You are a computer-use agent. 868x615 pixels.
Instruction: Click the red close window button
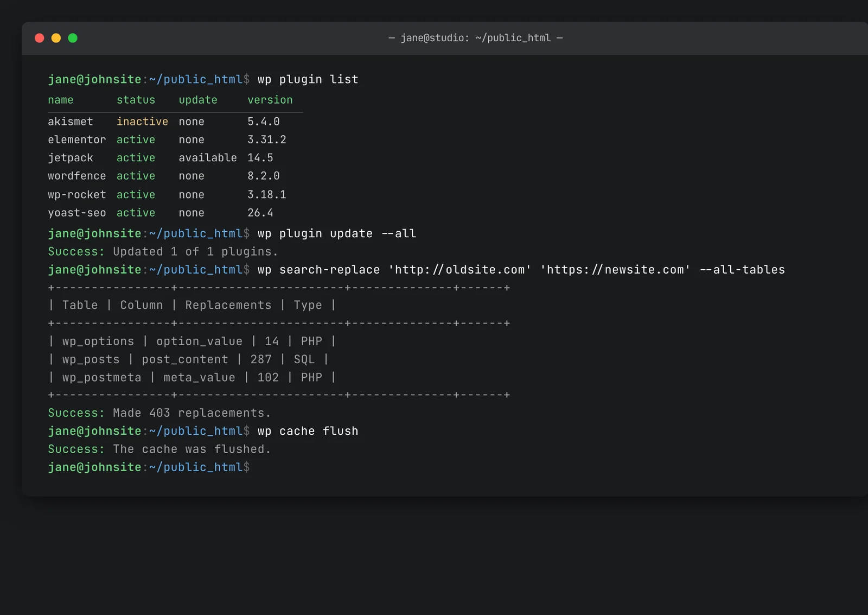(x=39, y=38)
